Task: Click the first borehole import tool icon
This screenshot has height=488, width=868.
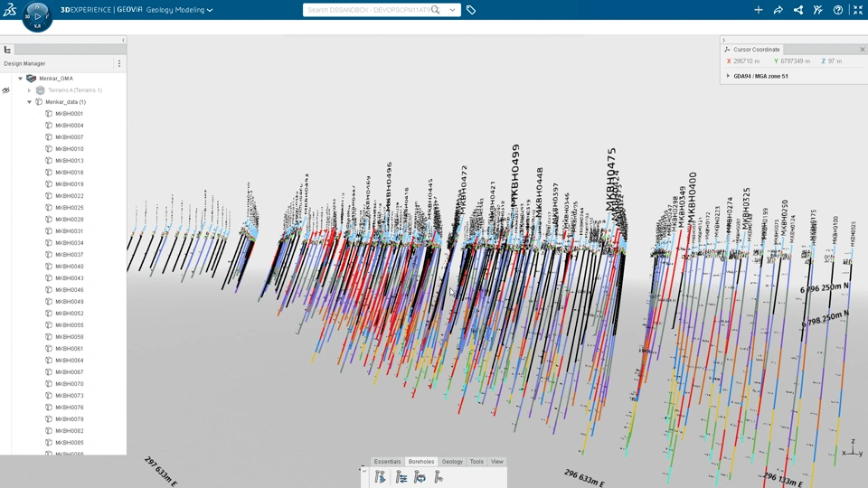Action: (380, 477)
